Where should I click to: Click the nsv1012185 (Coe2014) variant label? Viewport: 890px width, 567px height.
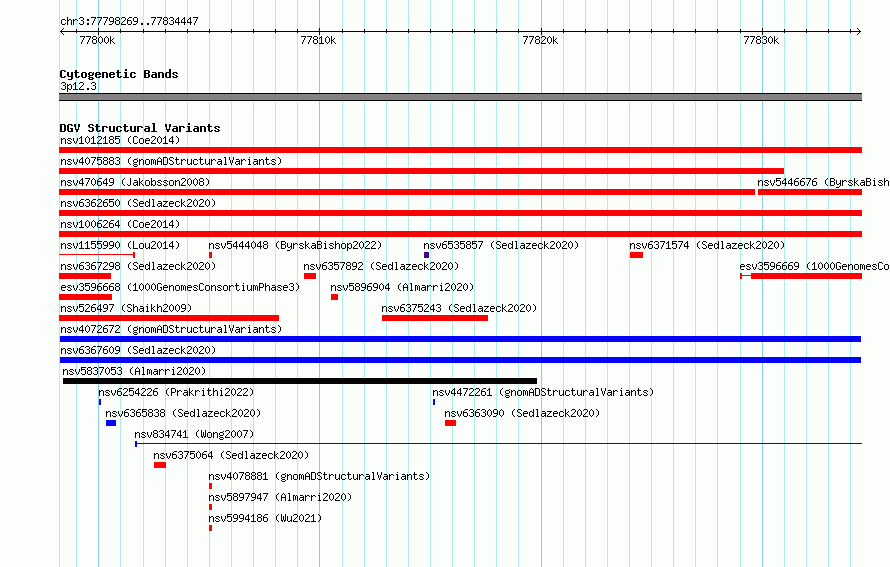point(120,140)
